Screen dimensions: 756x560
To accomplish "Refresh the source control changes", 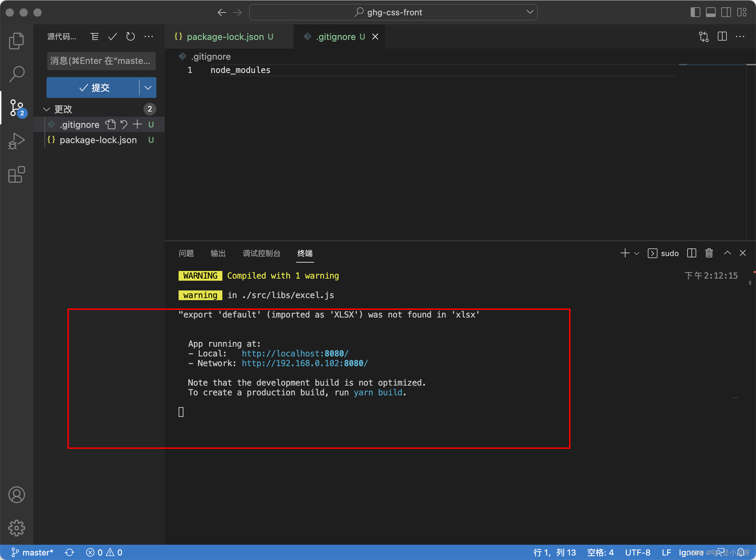I will pyautogui.click(x=130, y=36).
